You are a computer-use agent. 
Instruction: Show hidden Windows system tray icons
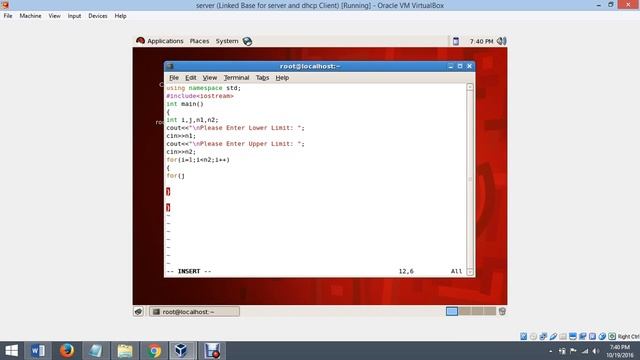coord(551,351)
